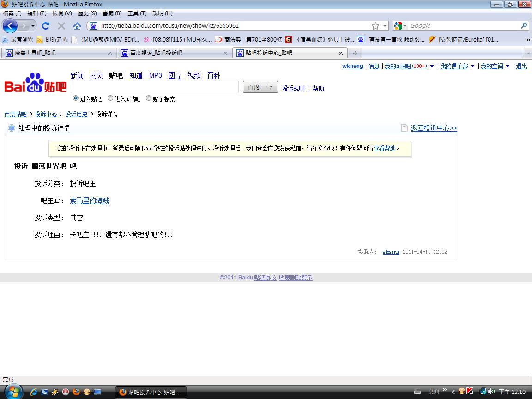Click the 退出 logout link

(522, 66)
